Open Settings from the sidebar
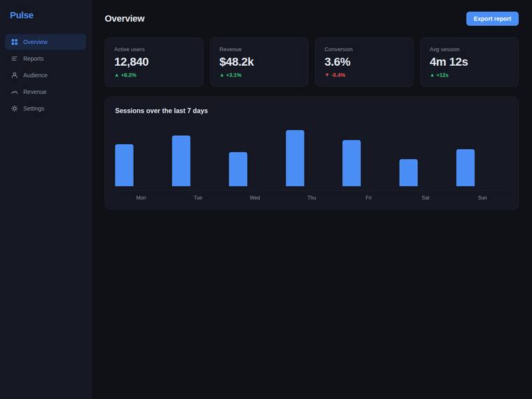This screenshot has height=399, width=532. click(x=45, y=108)
